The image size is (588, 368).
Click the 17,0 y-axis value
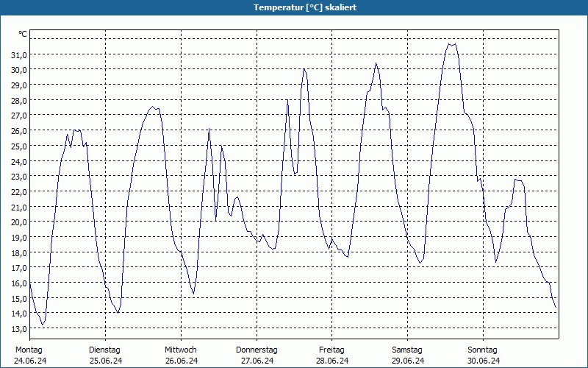click(19, 268)
